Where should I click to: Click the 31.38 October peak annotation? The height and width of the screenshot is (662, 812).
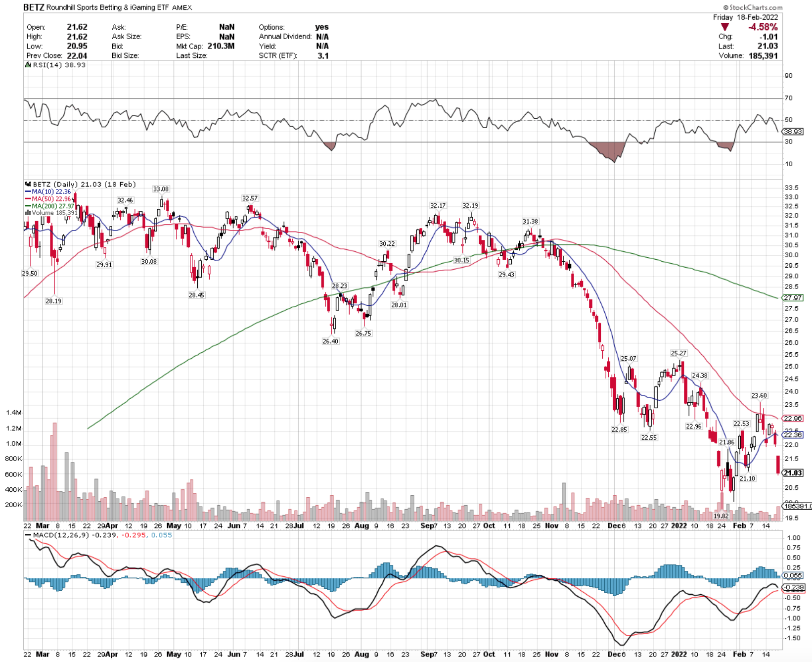[531, 221]
